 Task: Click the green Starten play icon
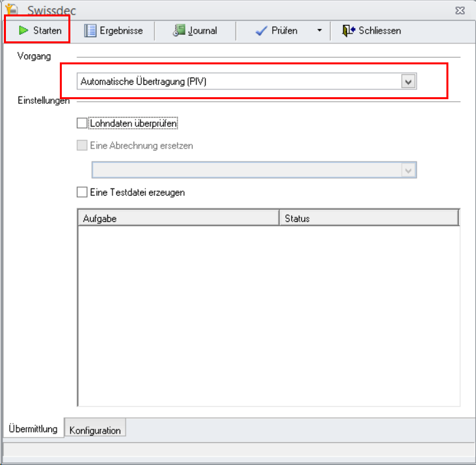pyautogui.click(x=23, y=30)
